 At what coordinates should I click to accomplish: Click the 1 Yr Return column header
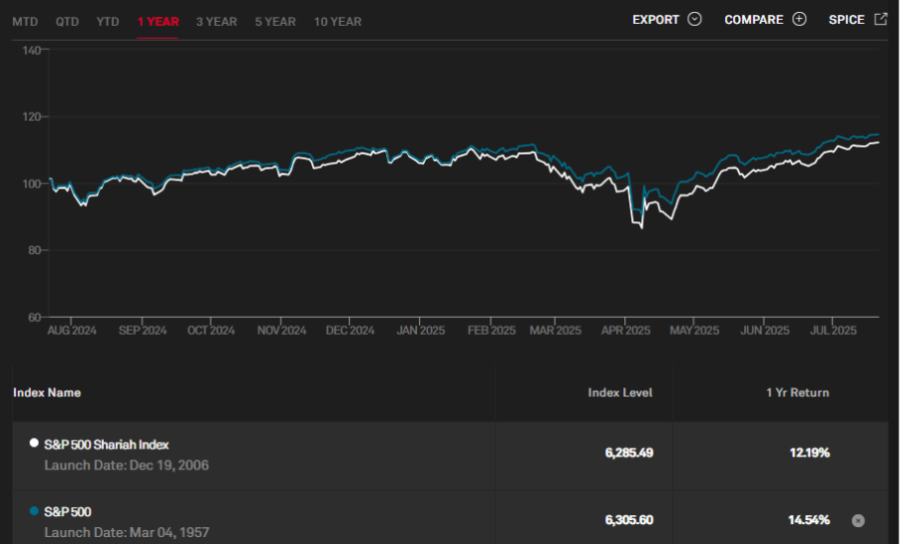tap(798, 392)
